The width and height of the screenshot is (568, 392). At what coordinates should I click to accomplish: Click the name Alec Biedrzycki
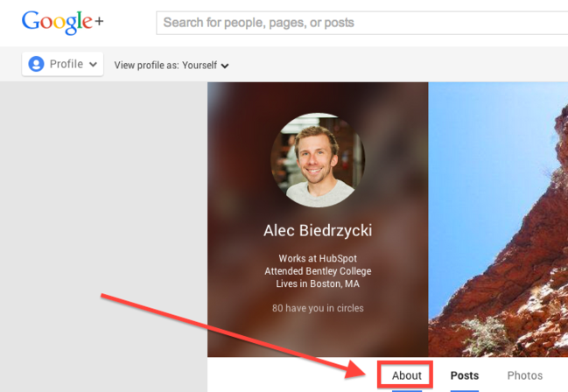coord(318,230)
